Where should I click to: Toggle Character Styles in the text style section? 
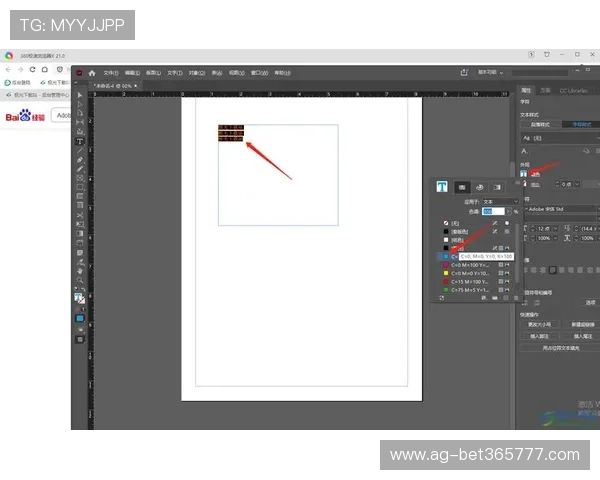point(580,125)
